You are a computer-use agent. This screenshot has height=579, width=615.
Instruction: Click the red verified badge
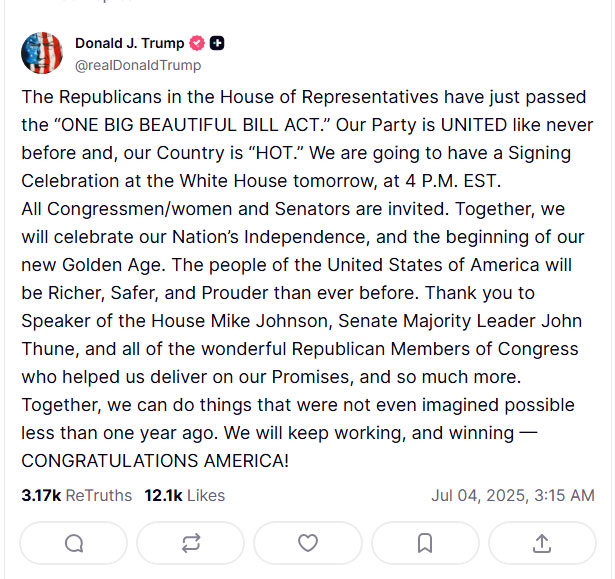(198, 43)
